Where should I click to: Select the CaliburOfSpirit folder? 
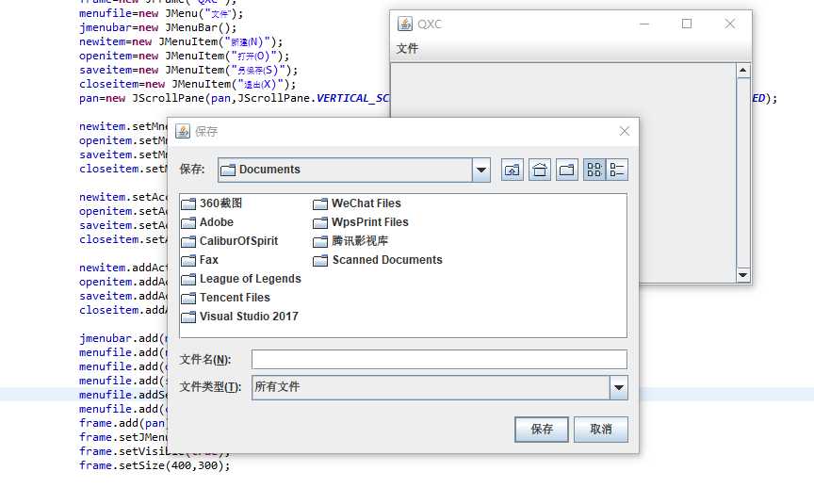230,241
